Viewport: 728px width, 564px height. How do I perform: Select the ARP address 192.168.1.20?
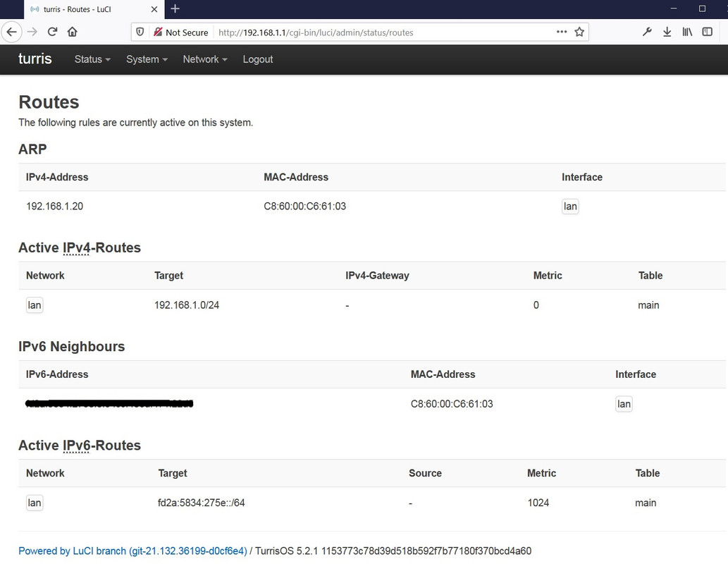[x=54, y=207]
